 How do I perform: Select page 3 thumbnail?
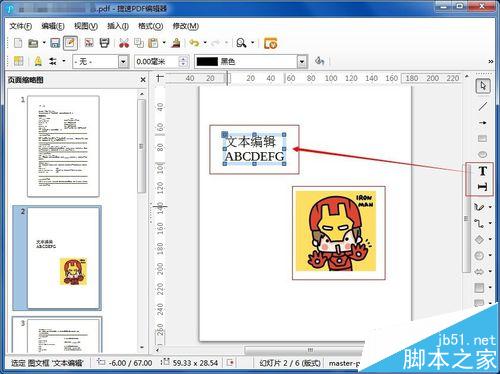(64, 335)
